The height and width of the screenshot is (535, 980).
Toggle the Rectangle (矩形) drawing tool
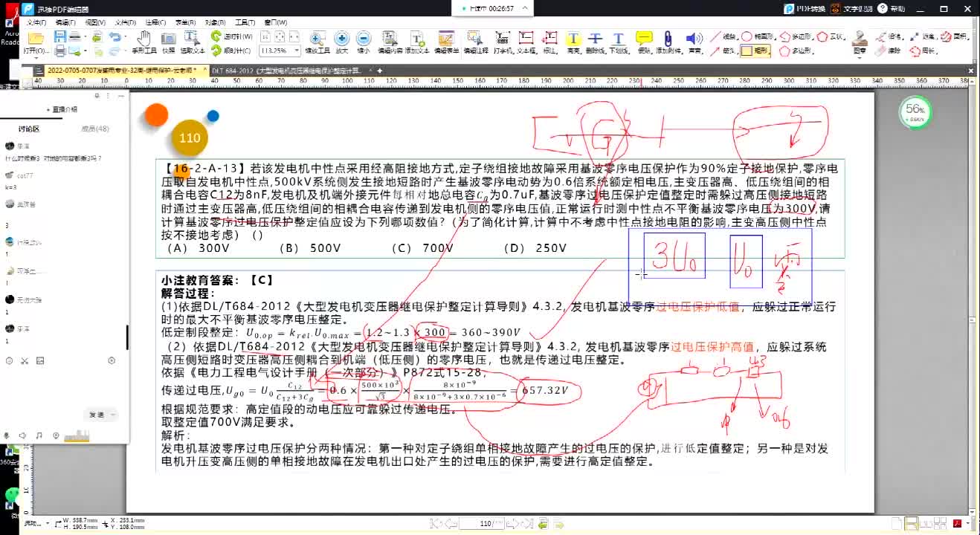[x=755, y=51]
